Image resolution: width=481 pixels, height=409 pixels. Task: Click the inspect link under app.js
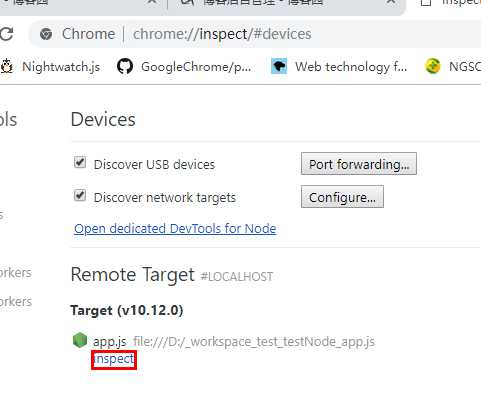tap(114, 359)
